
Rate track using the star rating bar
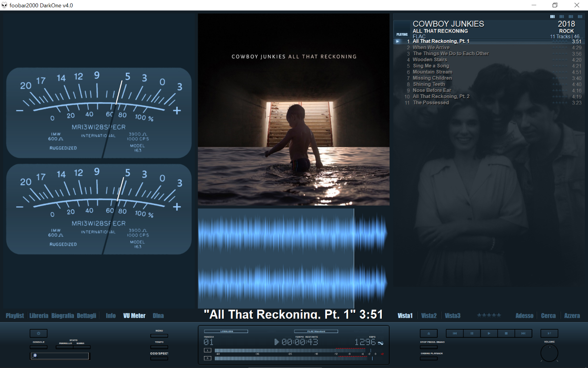488,316
